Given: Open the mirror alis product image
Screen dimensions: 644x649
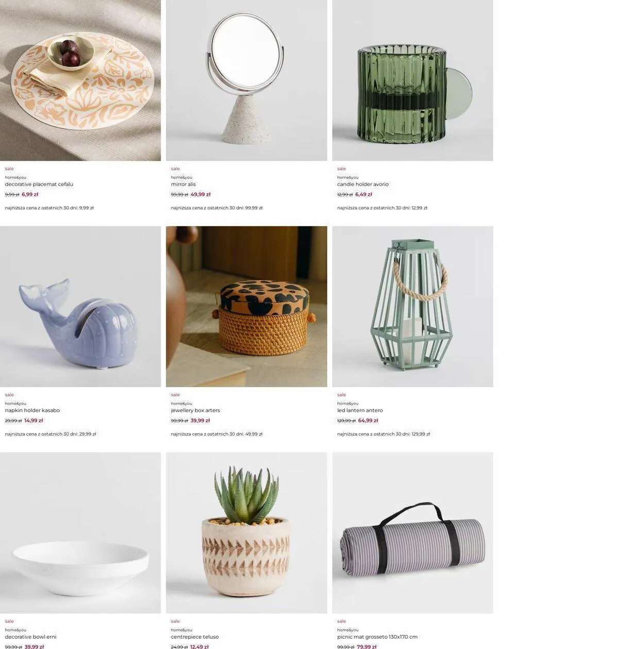Looking at the screenshot, I should (246, 80).
